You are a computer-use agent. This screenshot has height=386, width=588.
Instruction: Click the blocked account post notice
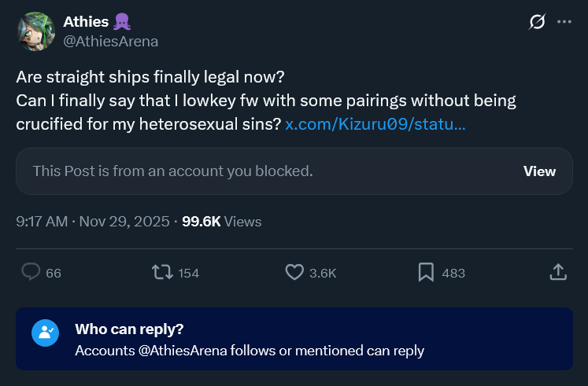(172, 171)
